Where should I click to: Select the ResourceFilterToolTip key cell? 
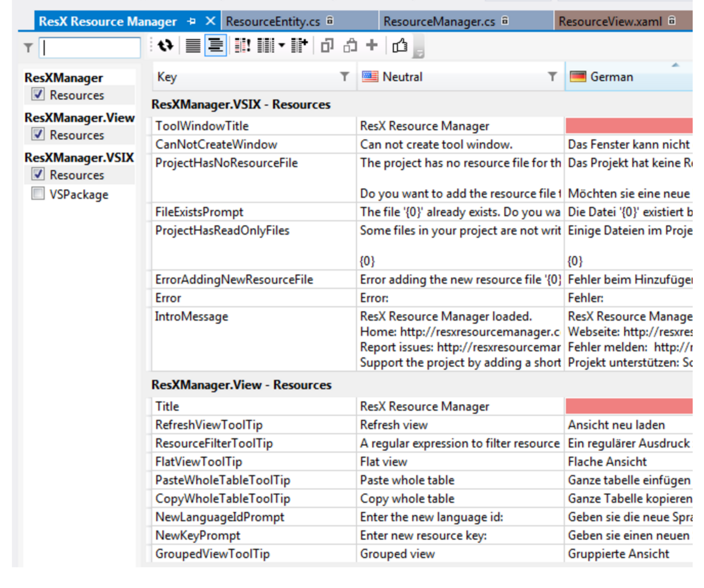click(x=254, y=443)
